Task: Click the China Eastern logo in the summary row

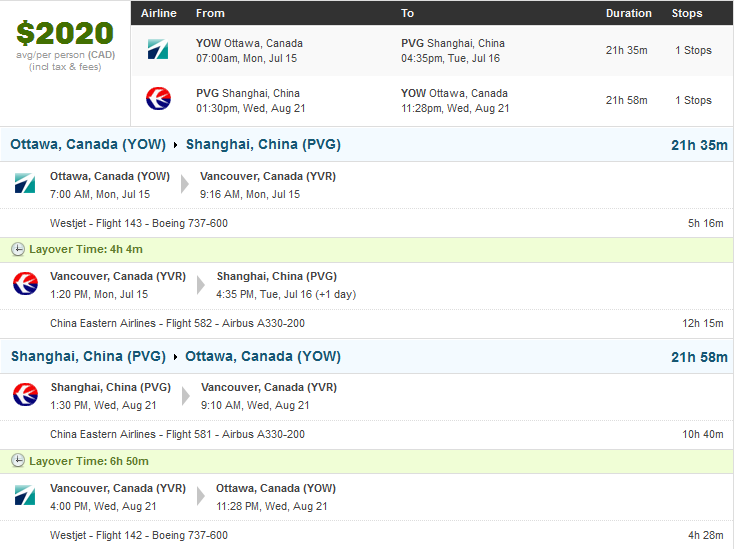Action: pos(158,99)
